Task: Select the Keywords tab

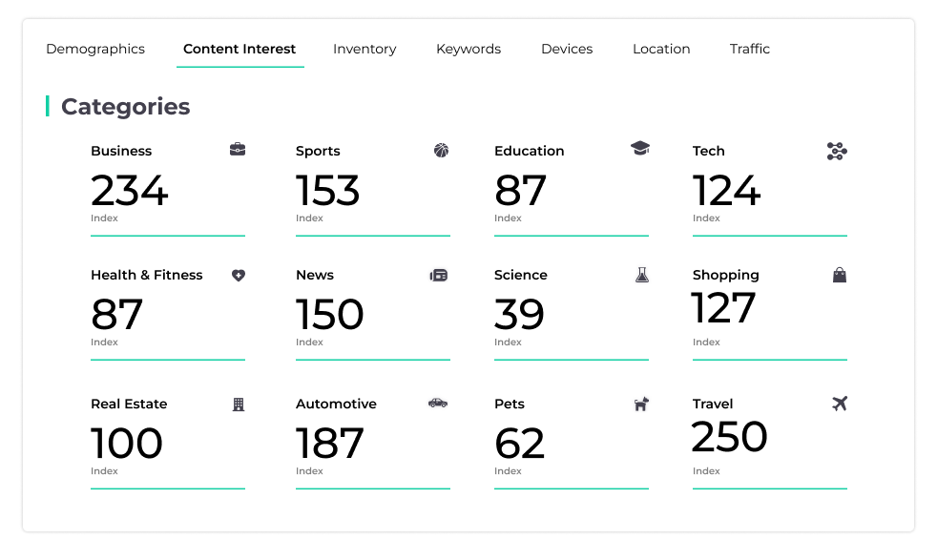Action: 468,49
